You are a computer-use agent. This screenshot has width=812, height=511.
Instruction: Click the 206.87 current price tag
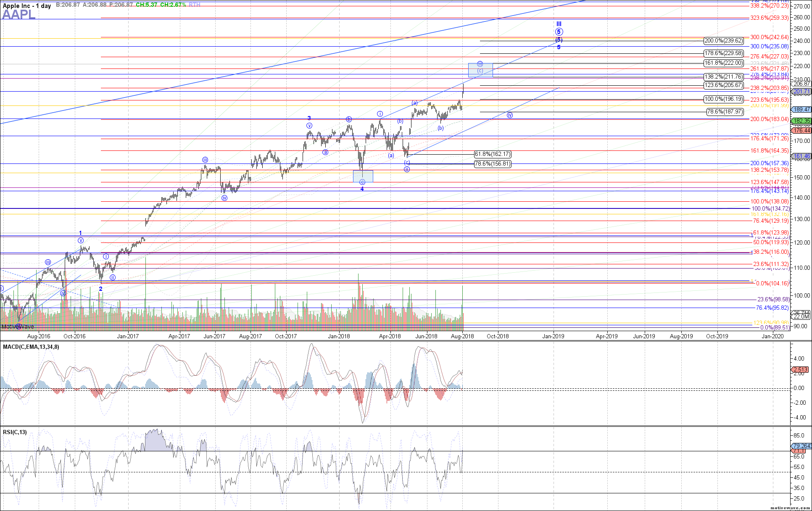pos(801,84)
